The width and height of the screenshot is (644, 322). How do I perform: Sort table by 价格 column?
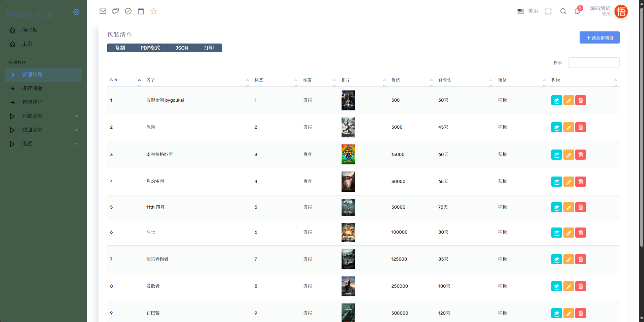click(396, 80)
